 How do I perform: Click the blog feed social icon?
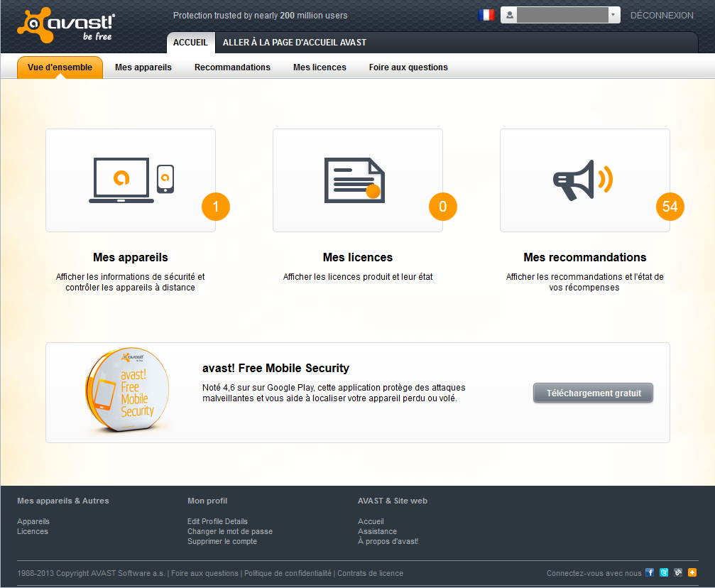click(678, 572)
